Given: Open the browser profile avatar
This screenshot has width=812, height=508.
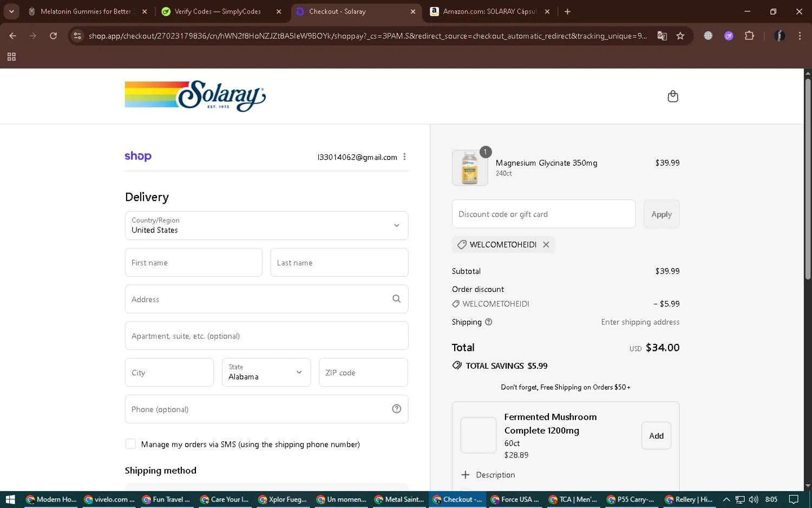Looking at the screenshot, I should point(780,36).
